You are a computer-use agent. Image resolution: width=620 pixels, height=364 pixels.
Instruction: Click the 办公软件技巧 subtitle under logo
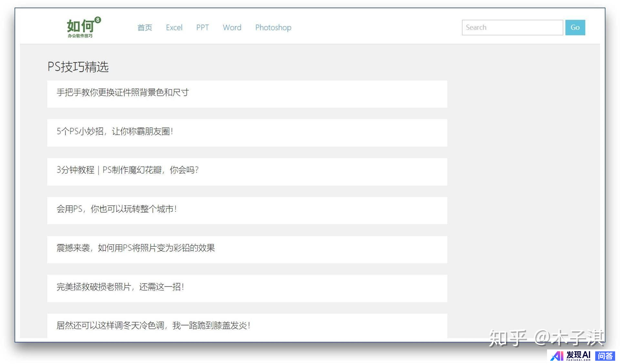click(80, 36)
